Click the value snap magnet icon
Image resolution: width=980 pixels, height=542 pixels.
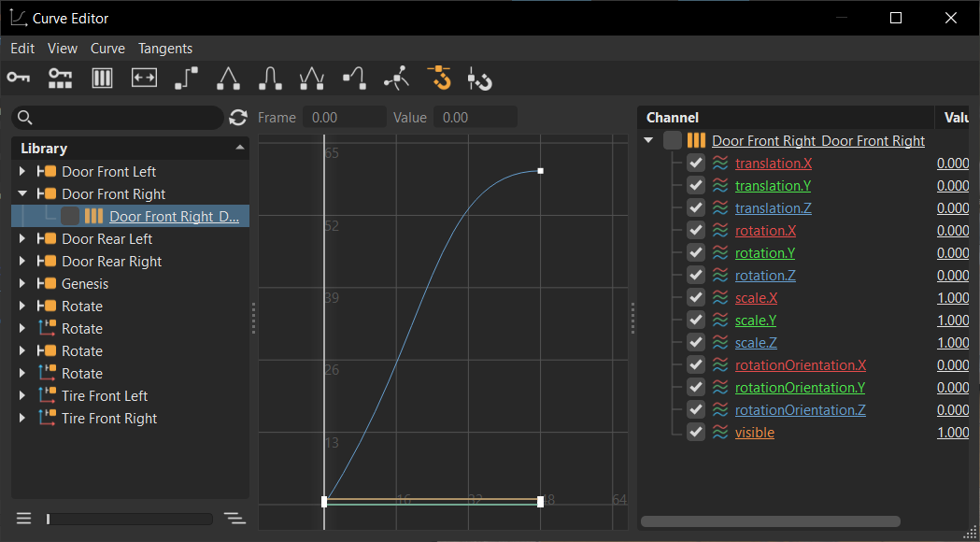click(x=480, y=78)
